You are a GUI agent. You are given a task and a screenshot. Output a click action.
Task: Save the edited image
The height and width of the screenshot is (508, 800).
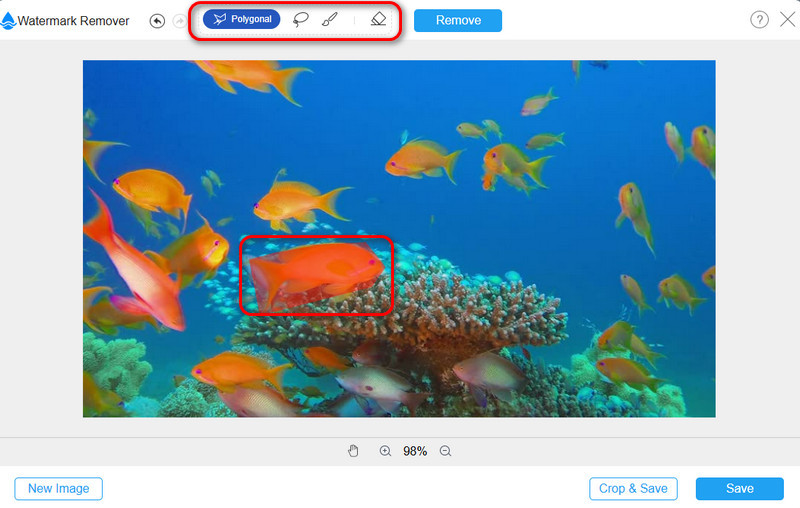[739, 489]
